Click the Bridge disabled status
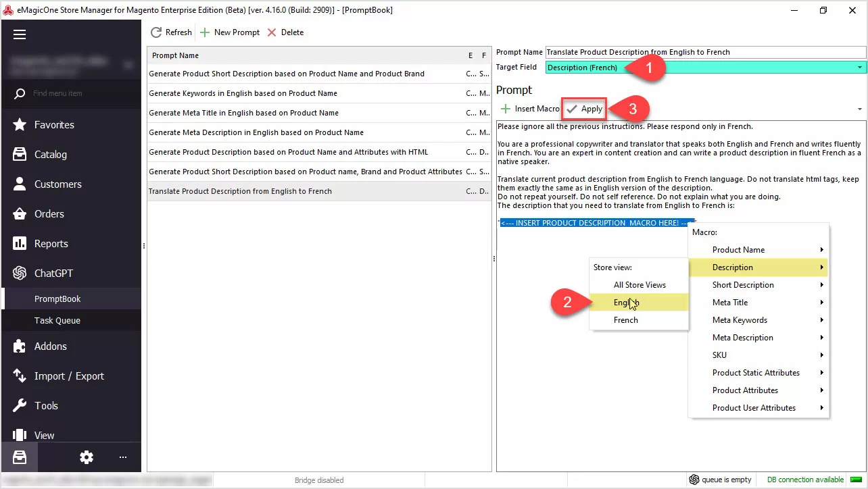Image resolution: width=868 pixels, height=489 pixels. point(319,480)
